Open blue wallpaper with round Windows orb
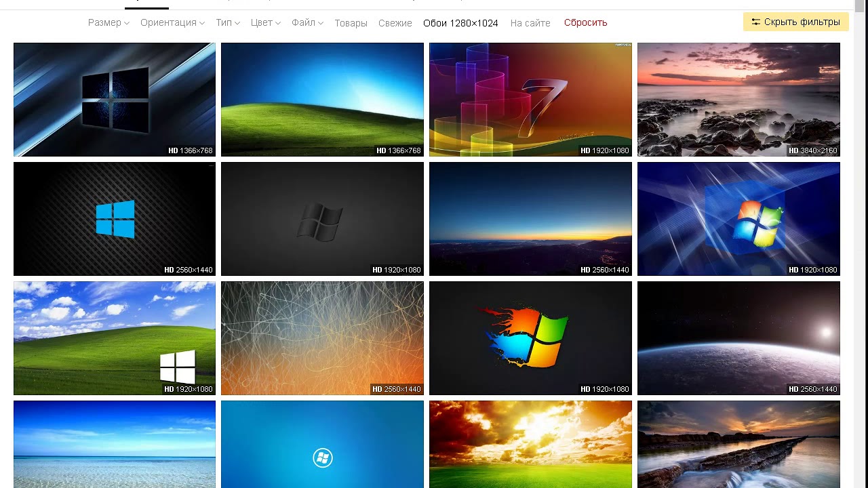Image resolution: width=868 pixels, height=488 pixels. pyautogui.click(x=322, y=444)
